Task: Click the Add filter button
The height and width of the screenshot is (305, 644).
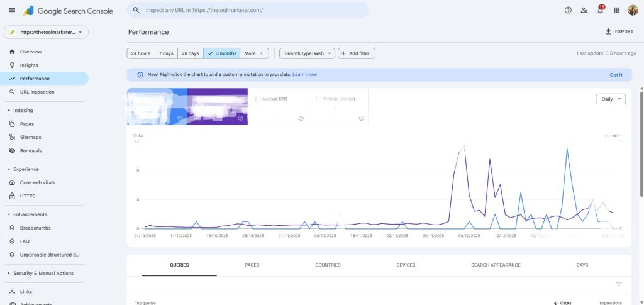Action: pyautogui.click(x=357, y=53)
